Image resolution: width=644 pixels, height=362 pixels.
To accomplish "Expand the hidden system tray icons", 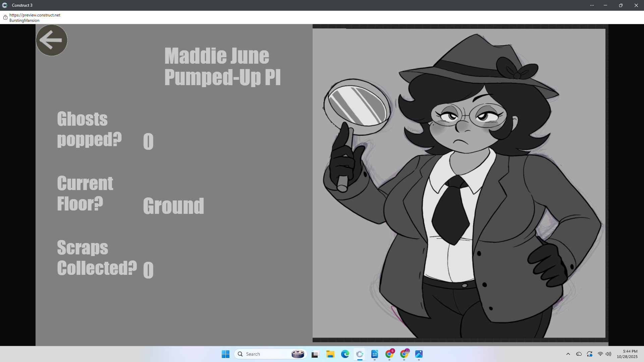I will [568, 354].
